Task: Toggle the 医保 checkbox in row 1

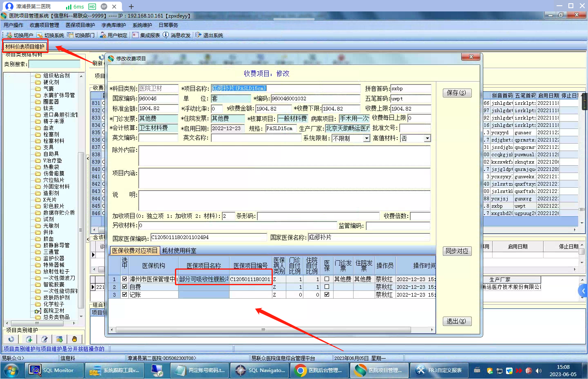Action: [327, 279]
